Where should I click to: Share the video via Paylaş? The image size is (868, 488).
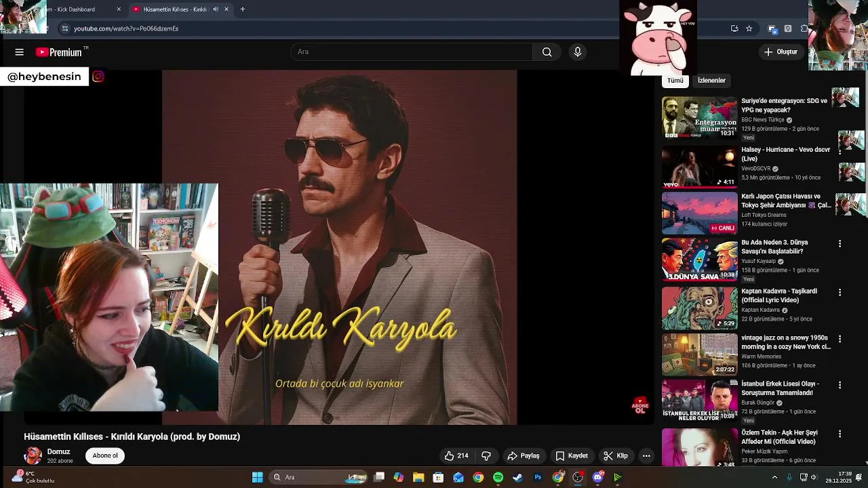point(524,456)
